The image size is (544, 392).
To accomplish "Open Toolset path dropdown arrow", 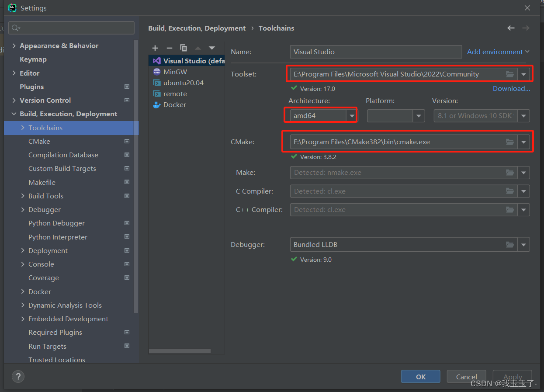I will click(x=523, y=74).
